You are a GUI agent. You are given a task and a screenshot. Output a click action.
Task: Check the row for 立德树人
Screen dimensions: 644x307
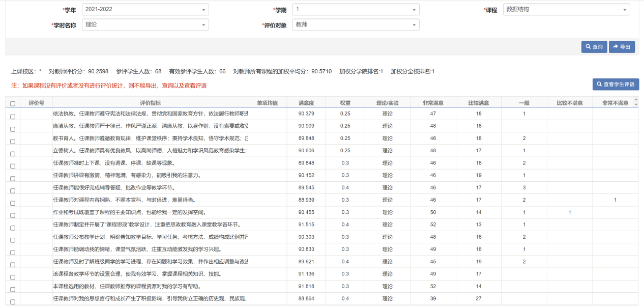13,154
